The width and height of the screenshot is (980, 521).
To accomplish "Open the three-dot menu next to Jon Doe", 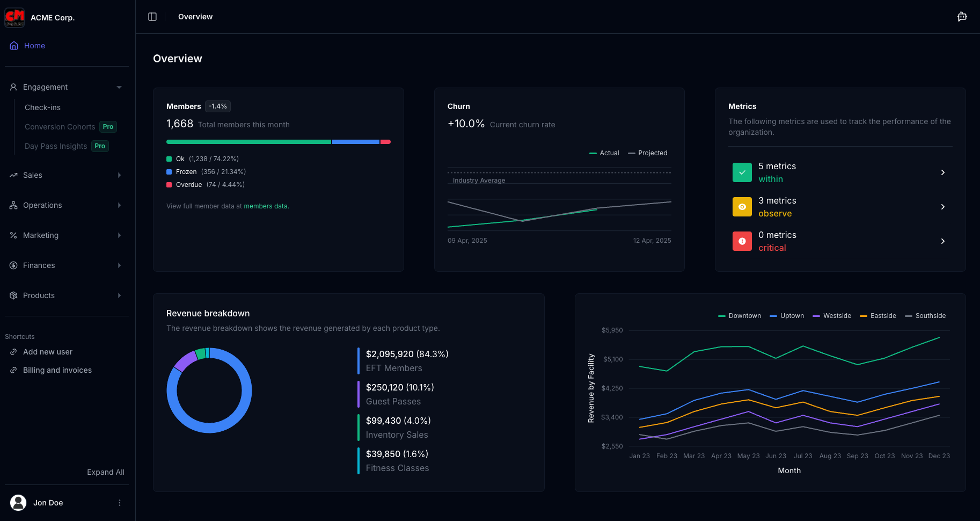I will click(x=119, y=503).
